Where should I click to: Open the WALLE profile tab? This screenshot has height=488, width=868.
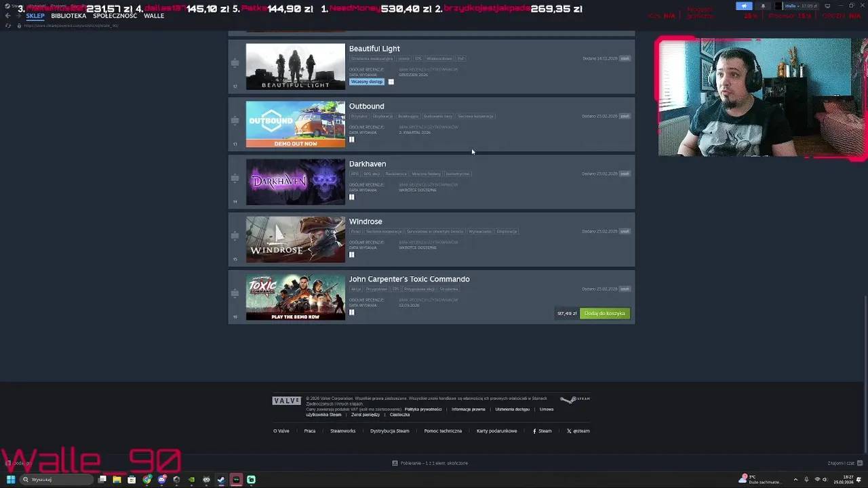click(x=154, y=16)
